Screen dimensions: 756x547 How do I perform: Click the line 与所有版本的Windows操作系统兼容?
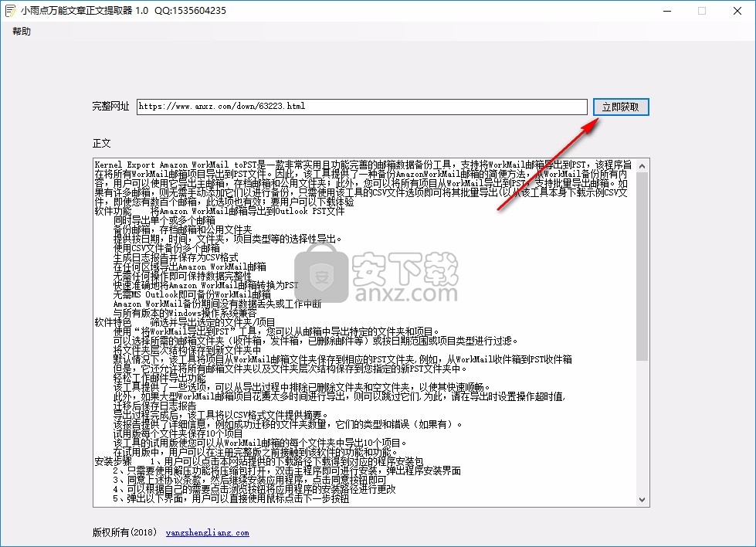pos(185,313)
